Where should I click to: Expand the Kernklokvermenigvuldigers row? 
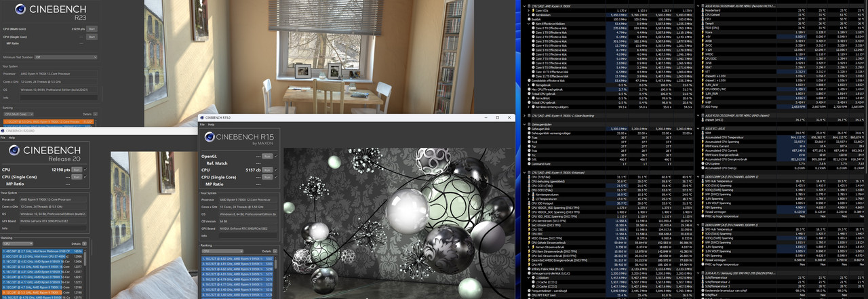(x=528, y=107)
